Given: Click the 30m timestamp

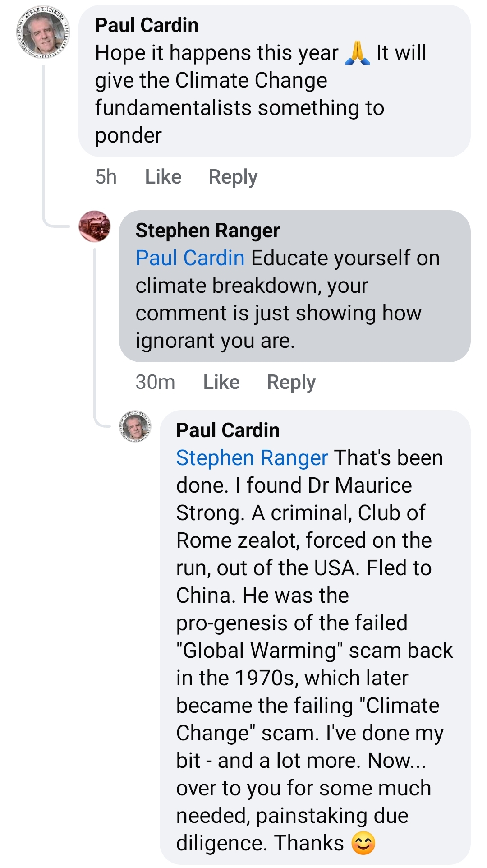Looking at the screenshot, I should click(155, 382).
